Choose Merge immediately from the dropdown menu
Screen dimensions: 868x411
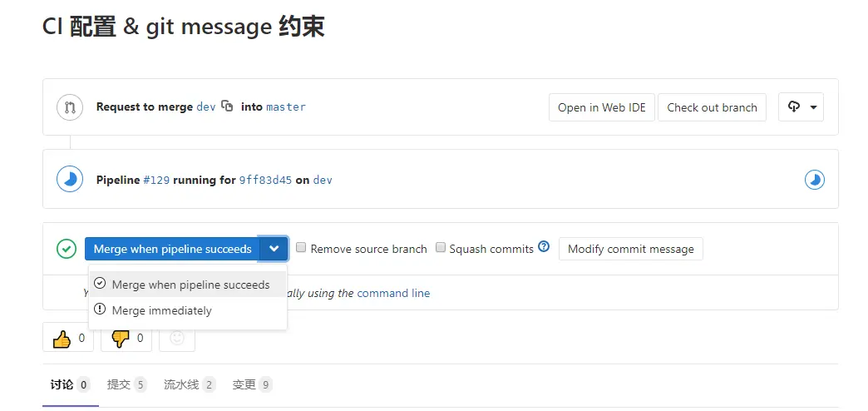coord(188,310)
